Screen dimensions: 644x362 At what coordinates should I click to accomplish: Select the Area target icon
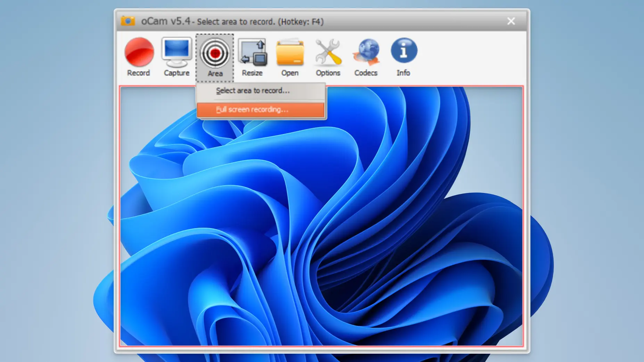click(215, 53)
